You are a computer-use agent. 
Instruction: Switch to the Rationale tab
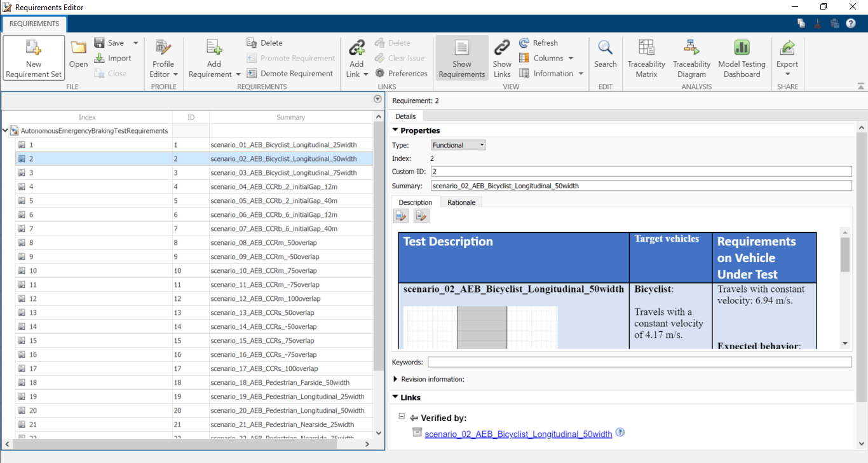pyautogui.click(x=461, y=202)
